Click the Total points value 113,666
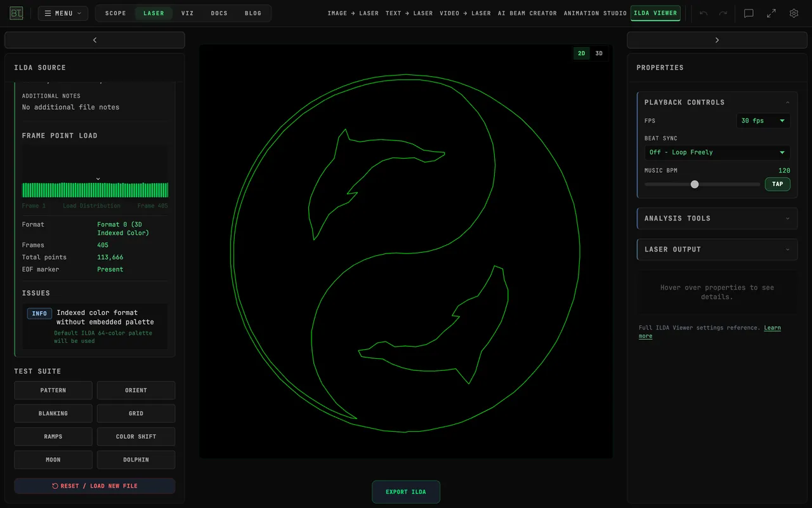812x508 pixels. (x=110, y=257)
